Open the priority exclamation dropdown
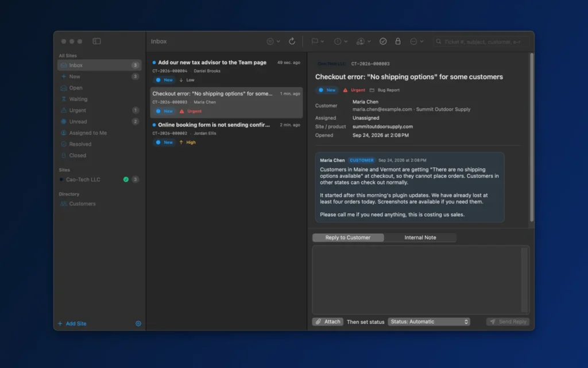 tap(341, 41)
